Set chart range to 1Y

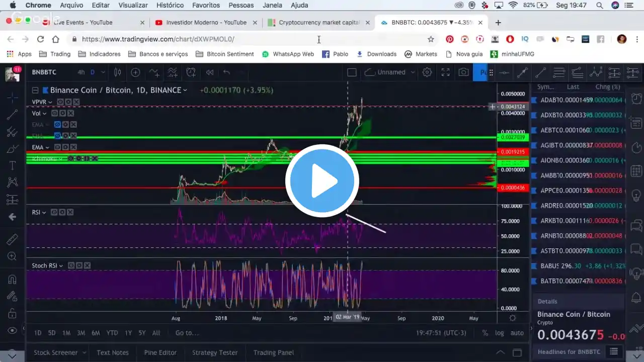128,333
